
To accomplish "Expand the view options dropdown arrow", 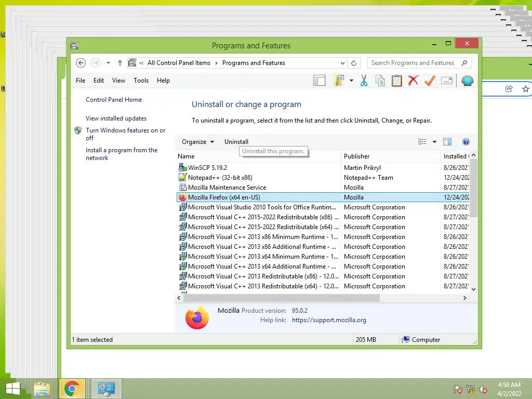I will [434, 142].
